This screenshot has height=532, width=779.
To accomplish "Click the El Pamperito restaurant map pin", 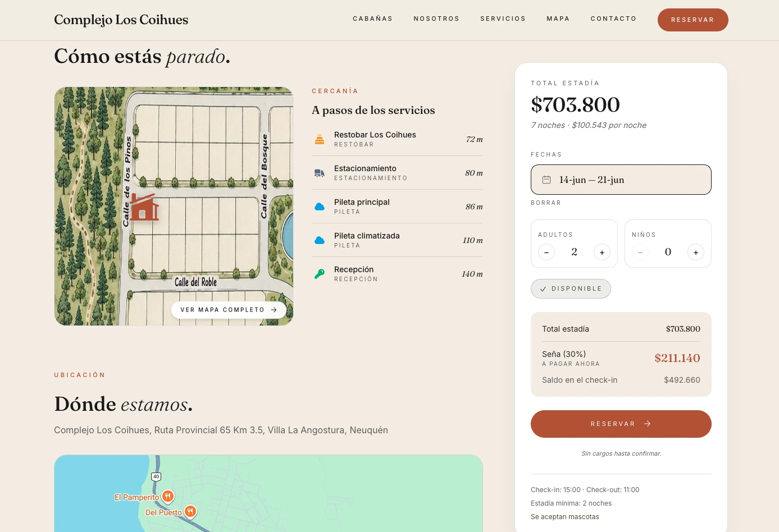I will 167,497.
